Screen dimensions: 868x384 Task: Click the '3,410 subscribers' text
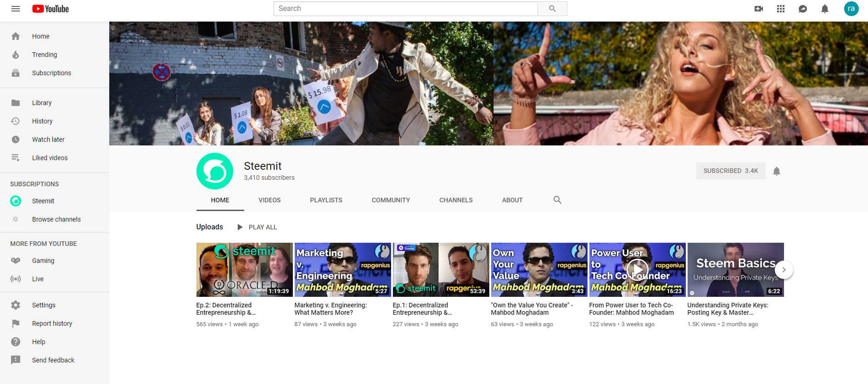point(269,178)
